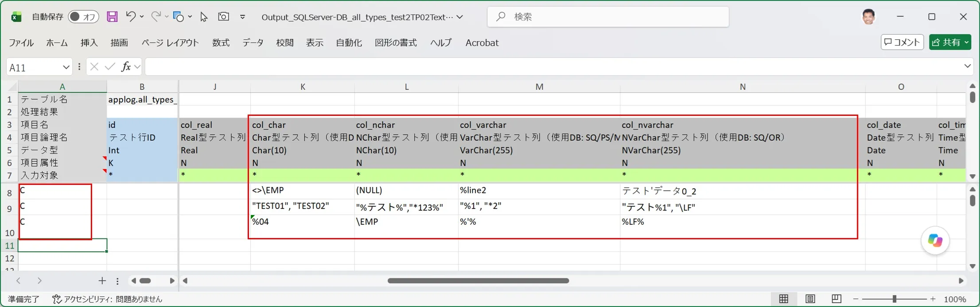This screenshot has height=307, width=980.
Task: Undo the last action
Action: 130,16
